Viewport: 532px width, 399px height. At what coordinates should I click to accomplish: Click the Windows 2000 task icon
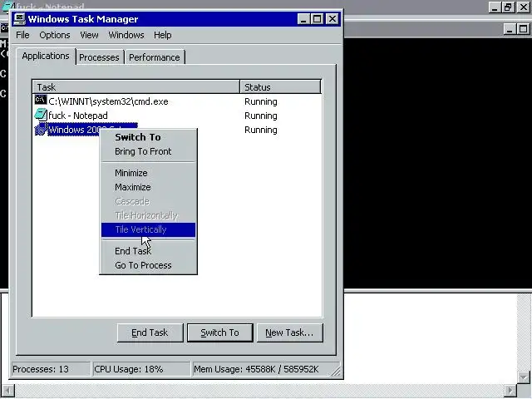click(x=41, y=130)
